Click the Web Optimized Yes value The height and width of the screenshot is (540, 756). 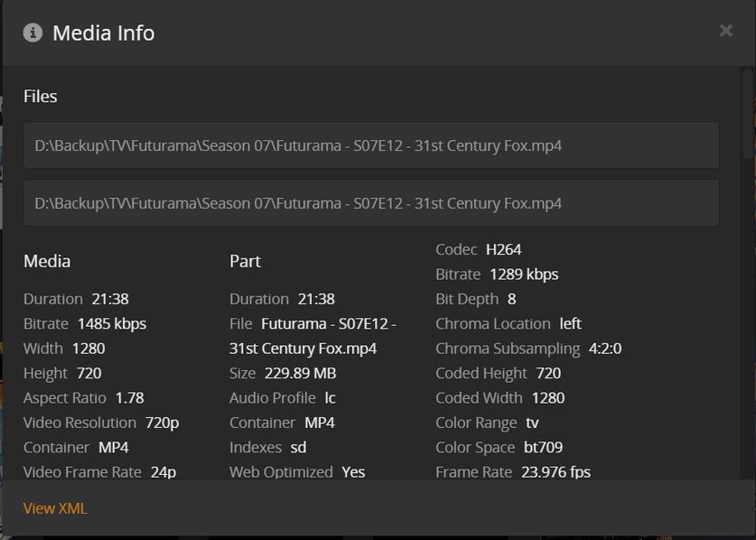353,472
